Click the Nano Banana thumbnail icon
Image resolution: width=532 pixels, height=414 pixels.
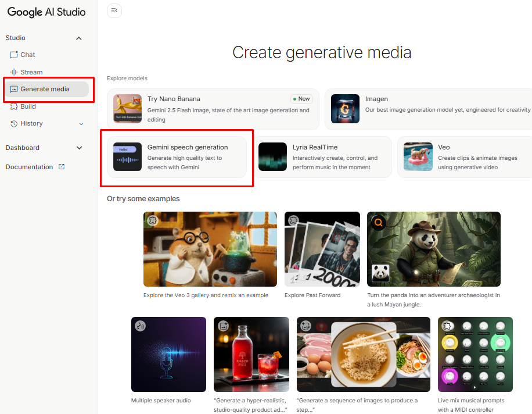point(127,108)
